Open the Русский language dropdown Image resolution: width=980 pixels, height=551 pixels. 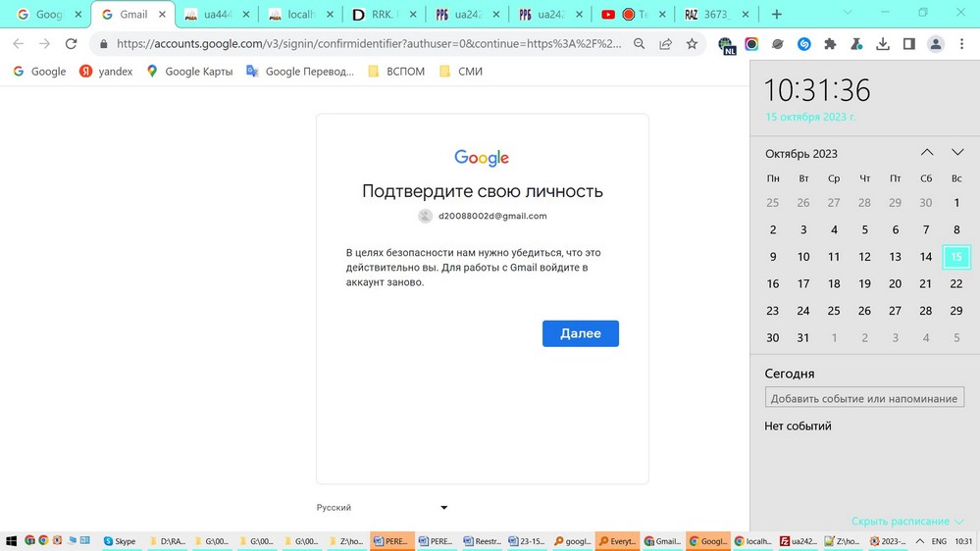click(x=382, y=507)
